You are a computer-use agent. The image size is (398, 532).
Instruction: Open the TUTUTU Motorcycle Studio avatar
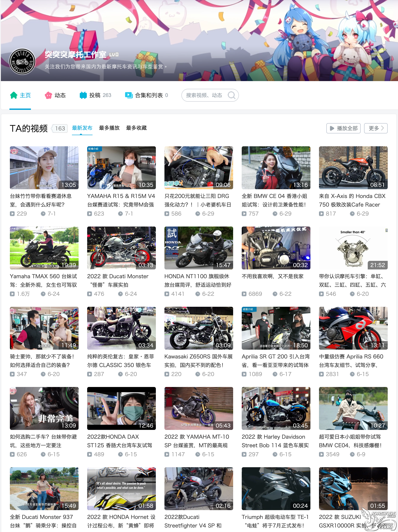(22, 61)
